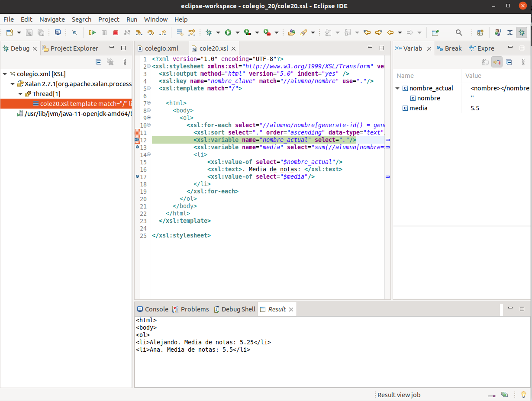The image size is (532, 401).
Task: Toggle the breakpoint on line 13
Action: pyautogui.click(x=137, y=147)
